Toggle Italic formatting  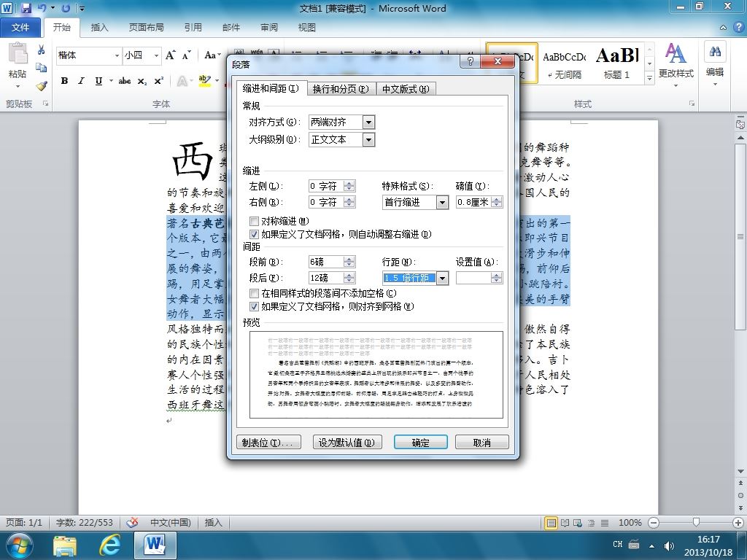click(x=81, y=81)
